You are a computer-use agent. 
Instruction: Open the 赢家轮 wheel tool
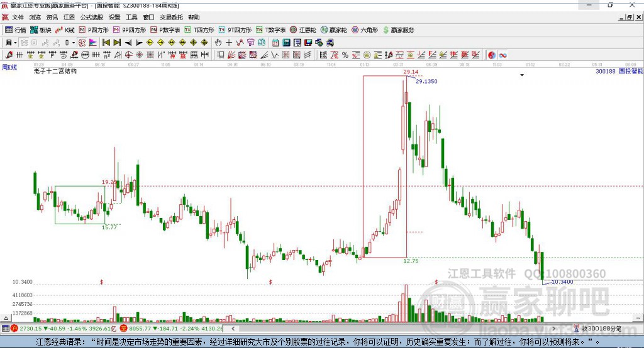333,30
